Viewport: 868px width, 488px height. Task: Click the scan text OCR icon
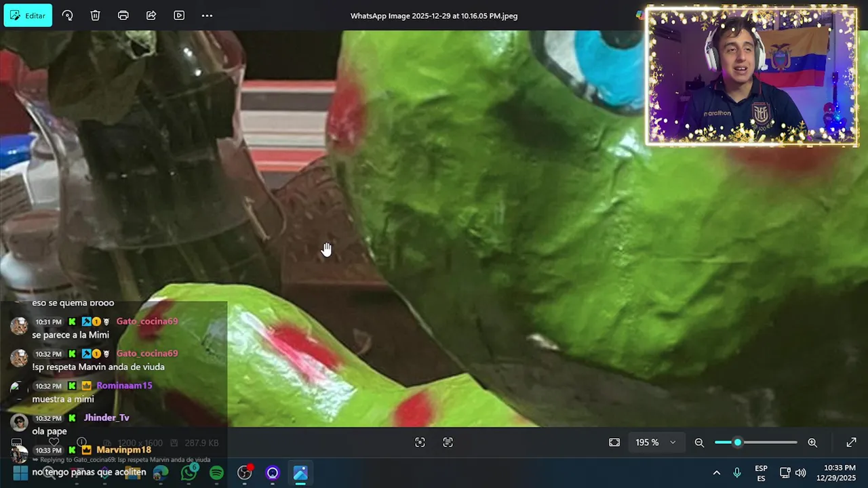tap(448, 443)
